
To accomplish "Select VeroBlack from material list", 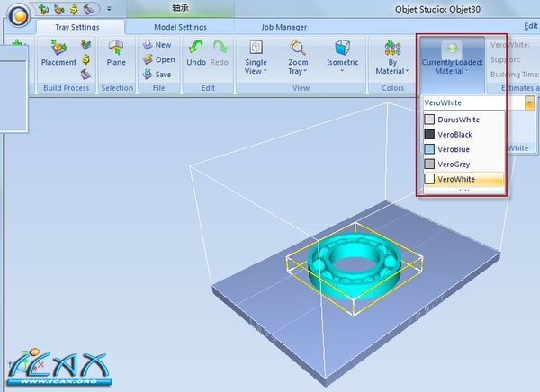I will (463, 135).
